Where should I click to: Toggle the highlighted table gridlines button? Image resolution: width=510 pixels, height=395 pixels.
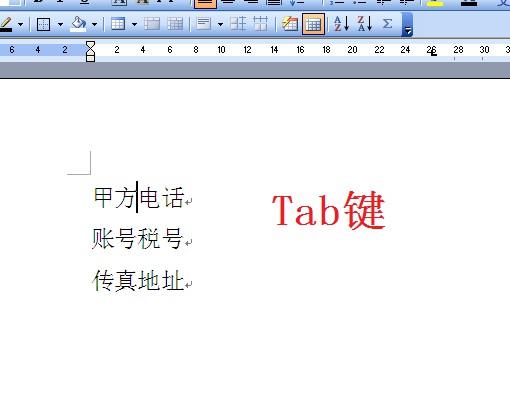313,24
